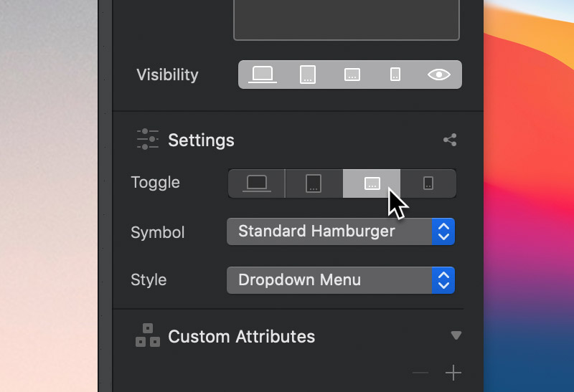
Task: Click the Symbol dropdown blue arrows
Action: pyautogui.click(x=443, y=231)
